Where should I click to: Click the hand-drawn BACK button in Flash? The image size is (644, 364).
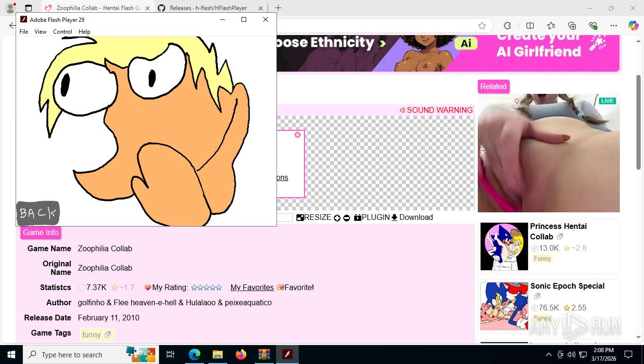pyautogui.click(x=38, y=213)
